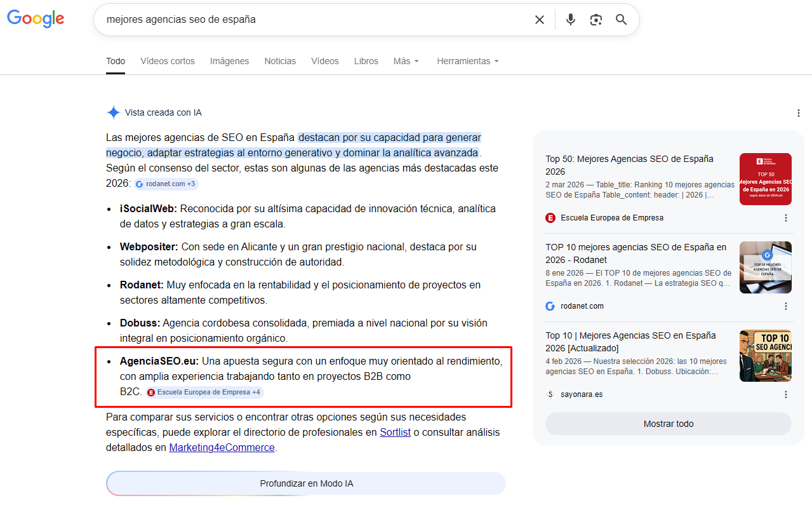Follow the Sortlist link
This screenshot has width=812, height=505.
395,433
